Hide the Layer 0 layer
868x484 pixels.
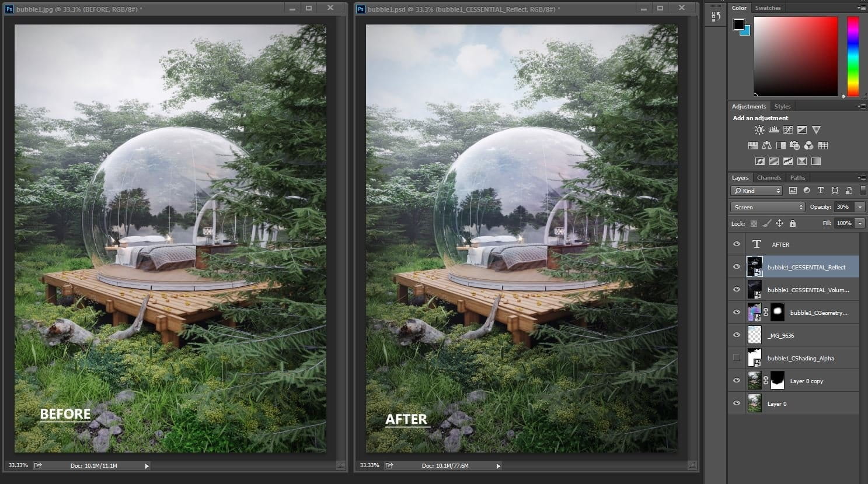click(737, 404)
